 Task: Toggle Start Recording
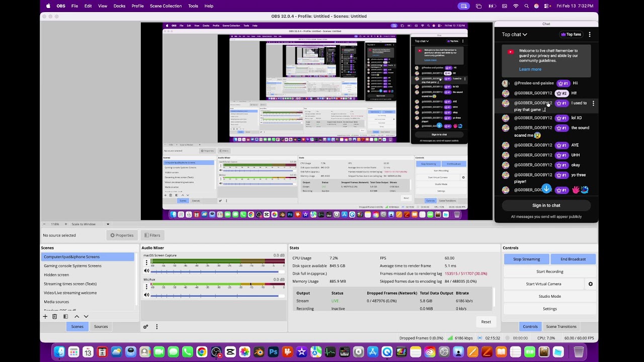pyautogui.click(x=550, y=271)
